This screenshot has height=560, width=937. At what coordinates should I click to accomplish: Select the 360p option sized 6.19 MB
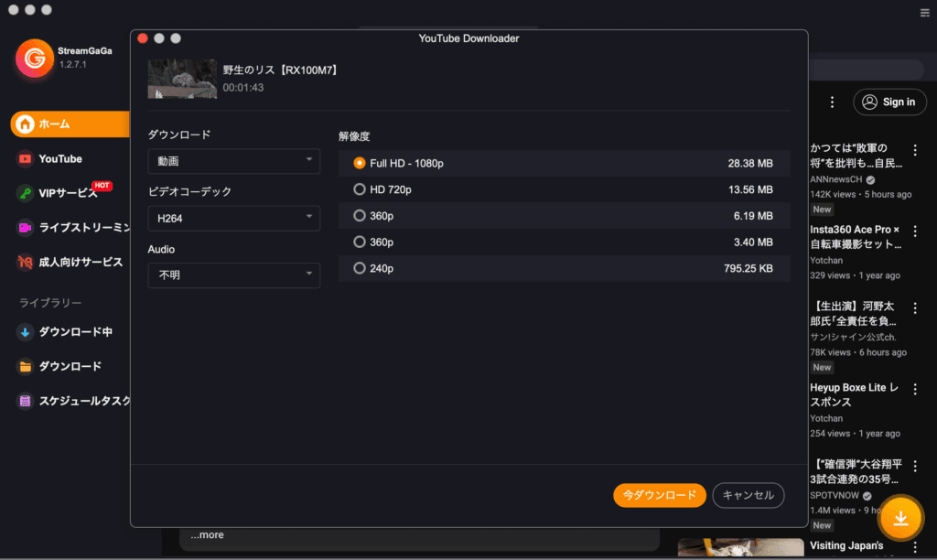pyautogui.click(x=564, y=216)
